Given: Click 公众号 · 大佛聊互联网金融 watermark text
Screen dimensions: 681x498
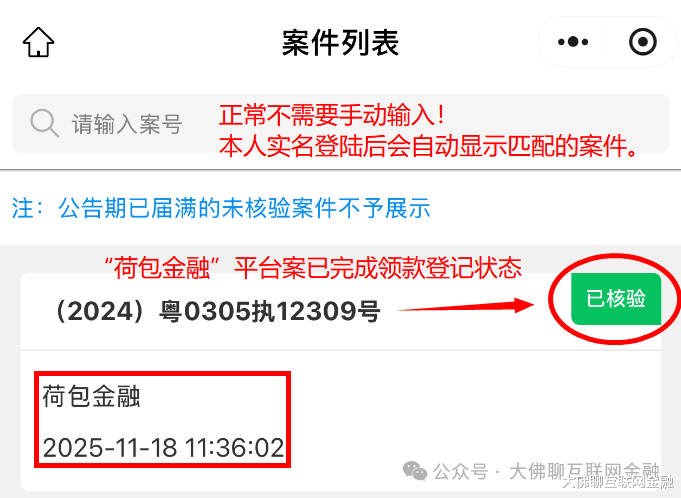Looking at the screenshot, I should coord(546,472).
